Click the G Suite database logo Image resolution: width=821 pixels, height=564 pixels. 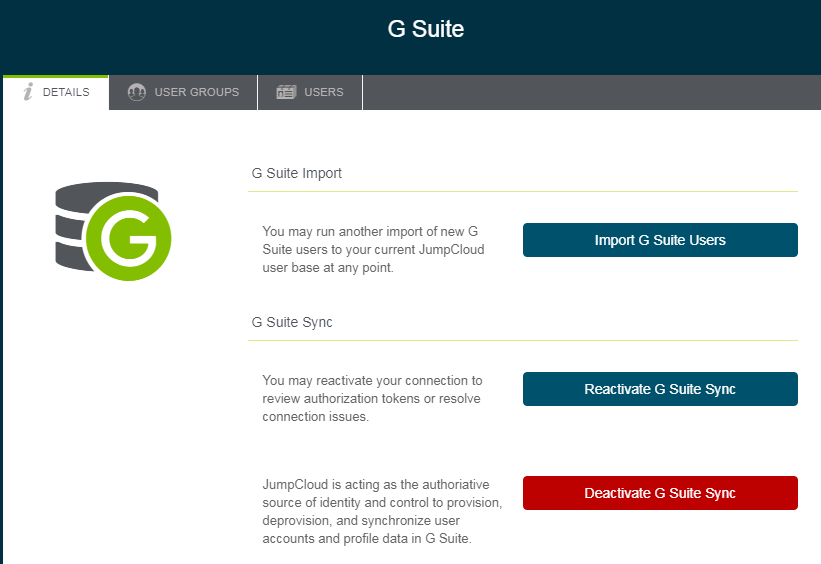113,231
